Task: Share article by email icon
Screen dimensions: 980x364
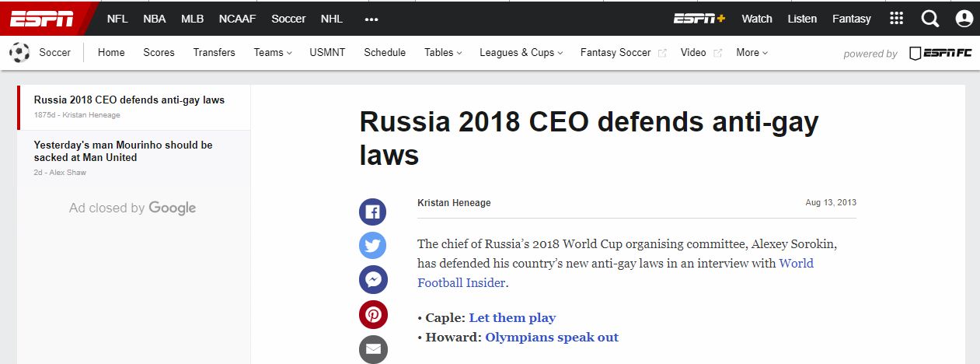Action: (372, 348)
